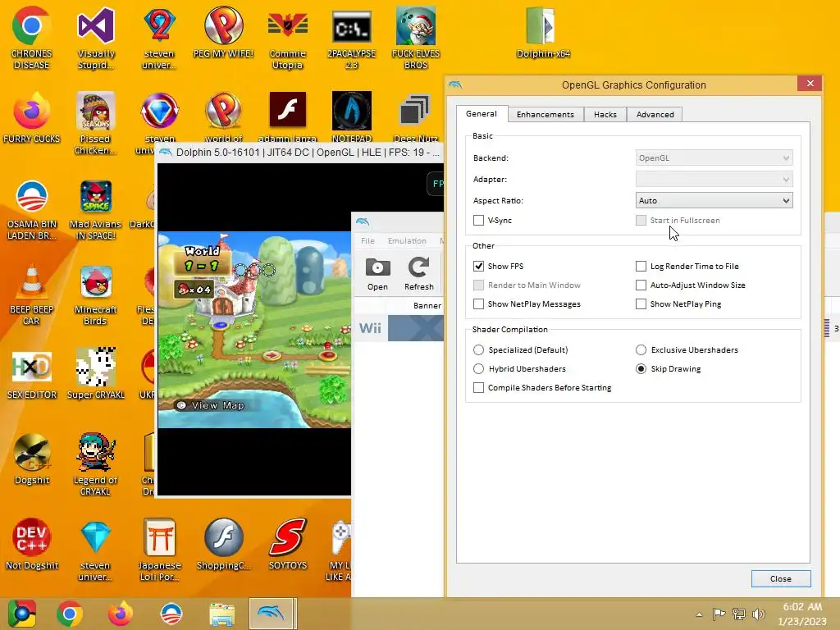This screenshot has width=840, height=630.
Task: Click the Action Center flag tray icon
Action: tap(719, 614)
